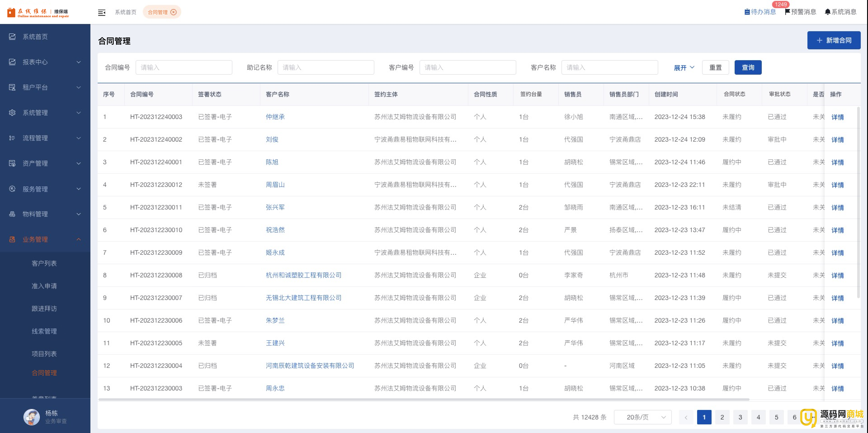Switch to the 系统首页 tab

(x=125, y=12)
